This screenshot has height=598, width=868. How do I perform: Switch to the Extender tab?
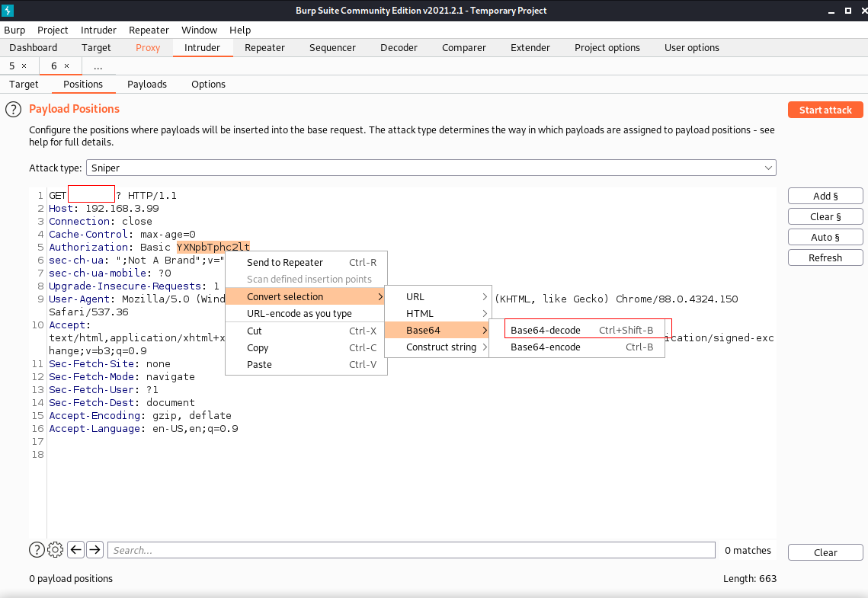[530, 47]
